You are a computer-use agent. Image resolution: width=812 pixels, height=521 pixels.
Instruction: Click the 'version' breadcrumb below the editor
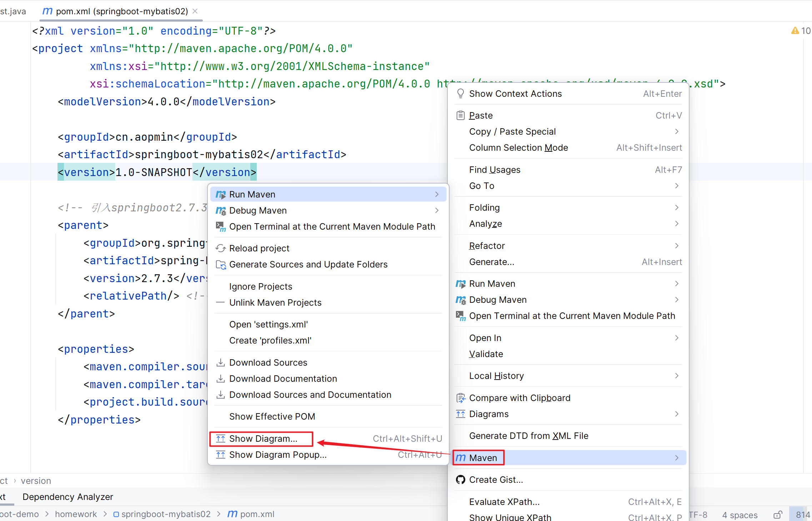click(36, 481)
